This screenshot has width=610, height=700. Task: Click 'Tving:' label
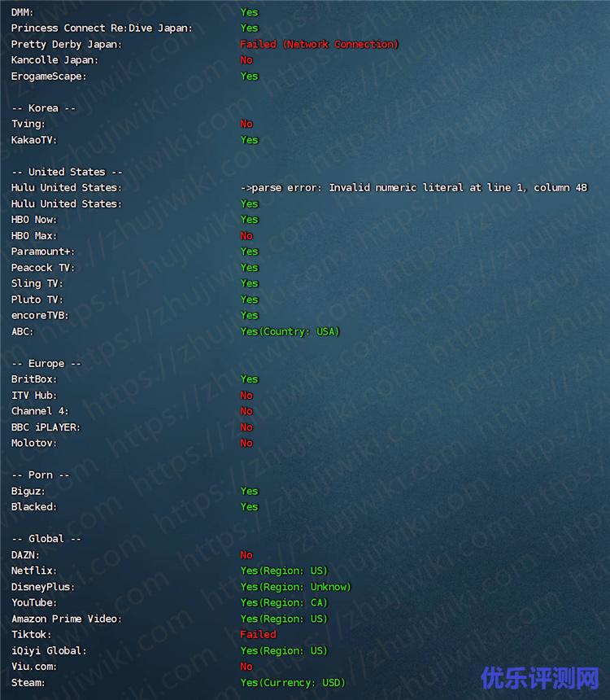click(x=28, y=124)
